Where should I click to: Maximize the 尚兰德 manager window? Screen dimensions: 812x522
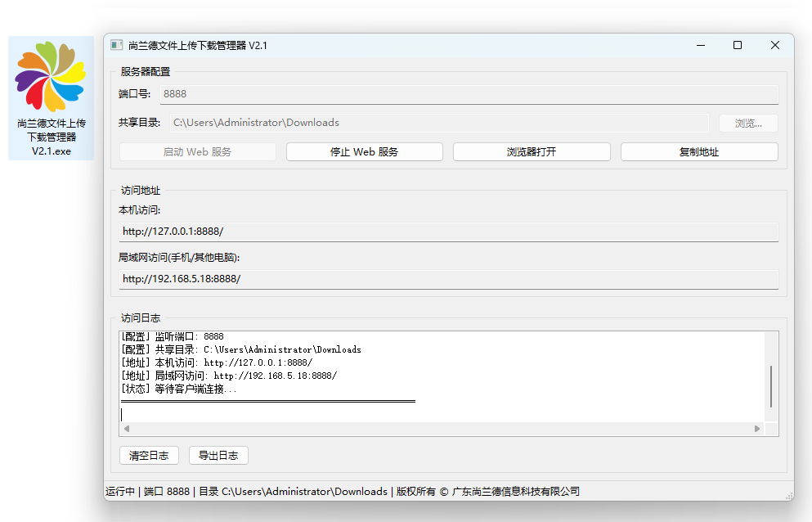point(738,46)
